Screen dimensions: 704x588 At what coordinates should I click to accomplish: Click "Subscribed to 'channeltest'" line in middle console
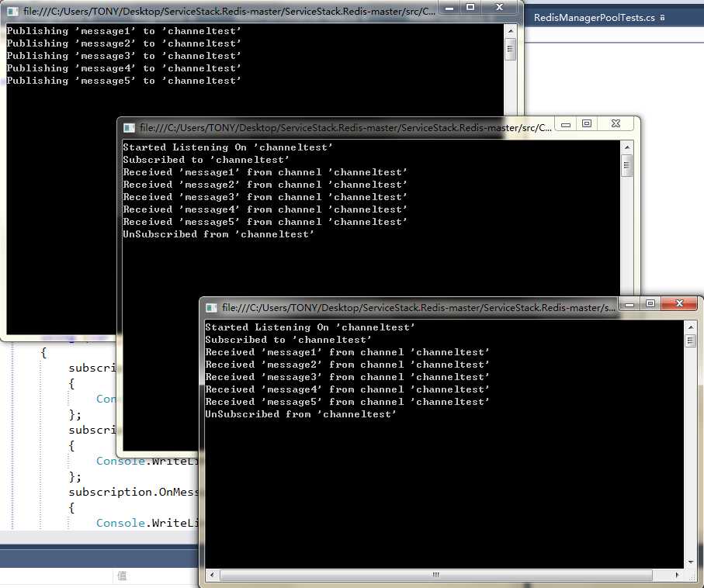pyautogui.click(x=206, y=160)
